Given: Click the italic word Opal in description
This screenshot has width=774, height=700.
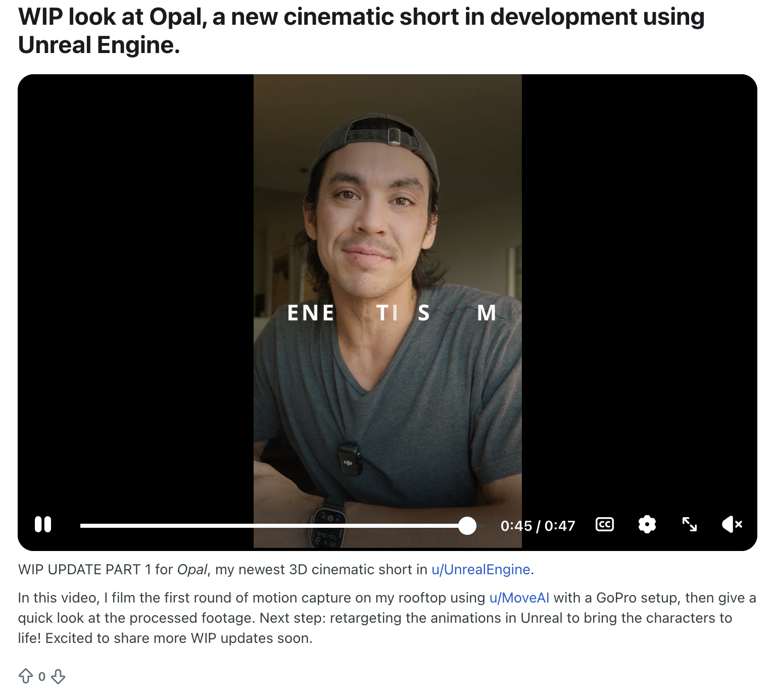Looking at the screenshot, I should pyautogui.click(x=192, y=570).
